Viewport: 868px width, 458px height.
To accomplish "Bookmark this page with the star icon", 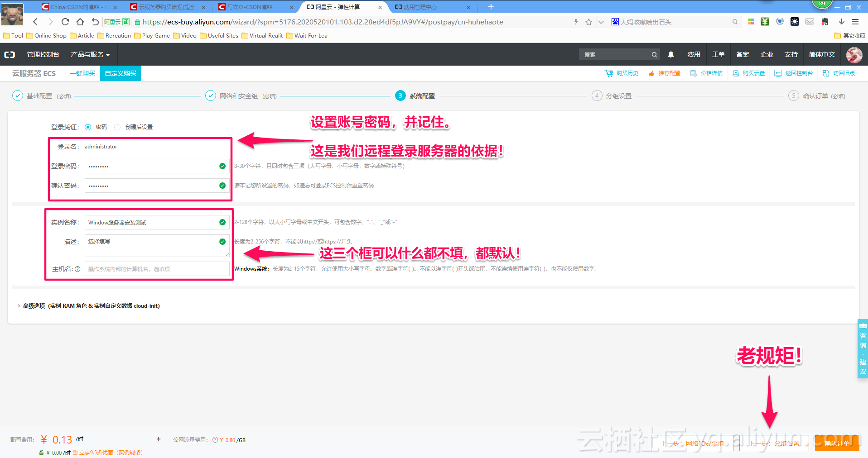I will 588,22.
